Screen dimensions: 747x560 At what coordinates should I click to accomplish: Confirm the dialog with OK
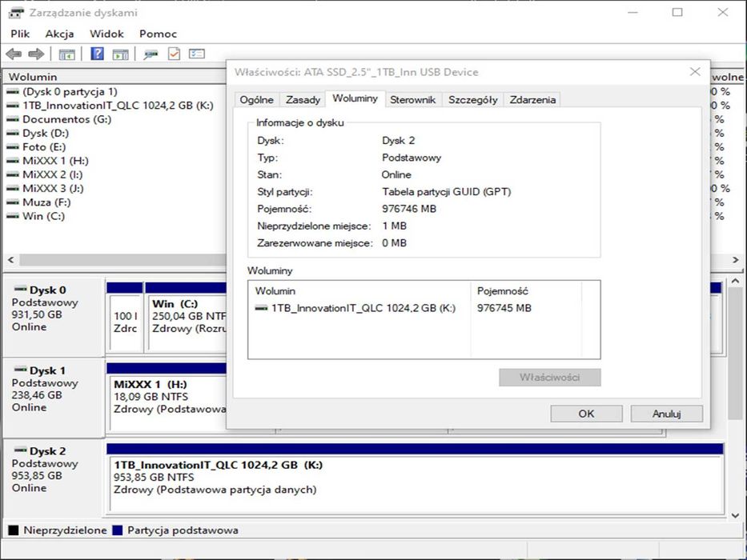(x=586, y=414)
